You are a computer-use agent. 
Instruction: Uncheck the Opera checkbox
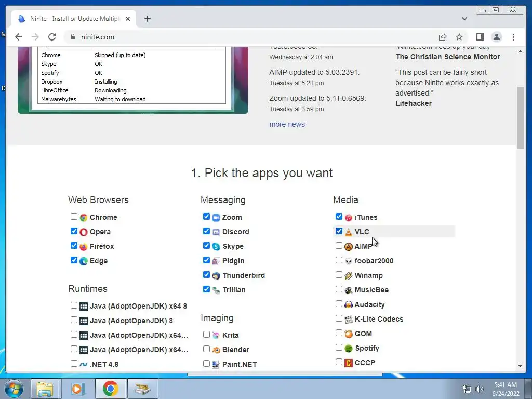click(74, 231)
